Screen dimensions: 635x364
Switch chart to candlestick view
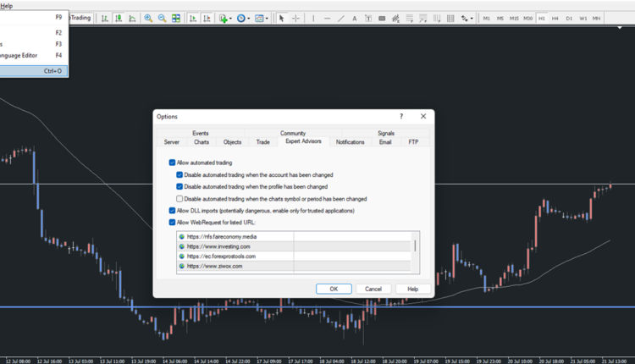tap(118, 18)
